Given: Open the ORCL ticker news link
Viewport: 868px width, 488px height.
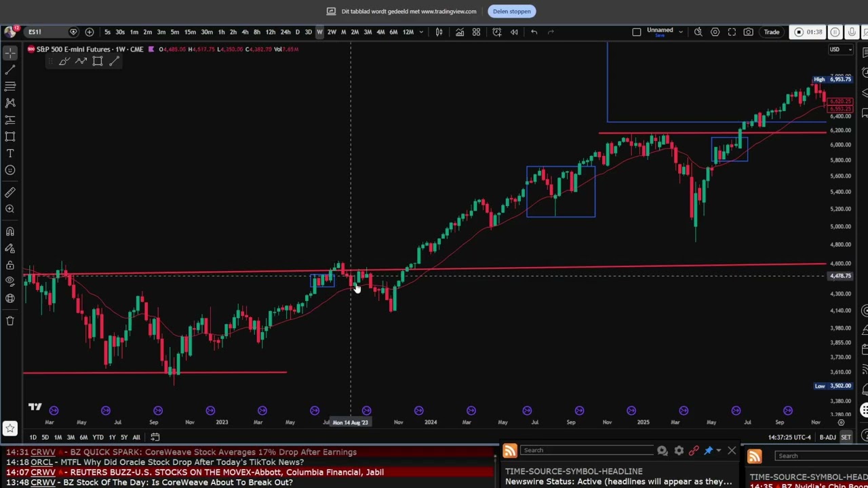Looking at the screenshot, I should point(41,462).
